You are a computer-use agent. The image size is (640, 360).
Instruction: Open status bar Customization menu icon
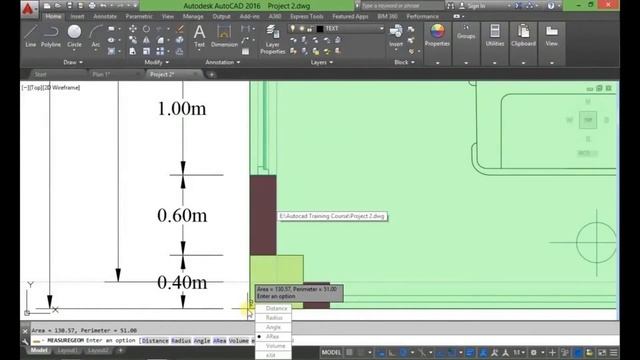613,352
